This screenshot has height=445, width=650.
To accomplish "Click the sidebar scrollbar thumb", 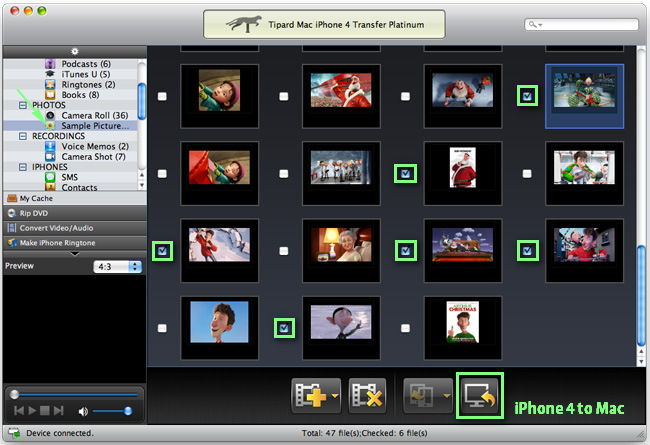I will click(141, 101).
